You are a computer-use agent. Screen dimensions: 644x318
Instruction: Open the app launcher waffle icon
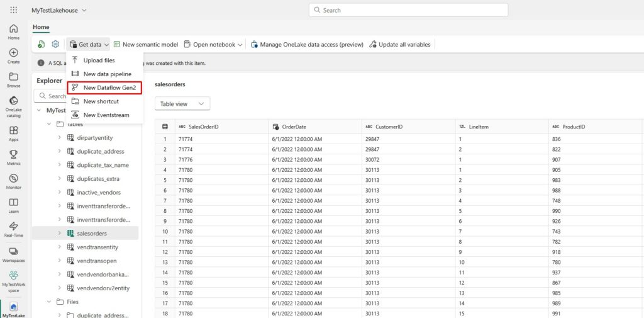click(x=14, y=10)
